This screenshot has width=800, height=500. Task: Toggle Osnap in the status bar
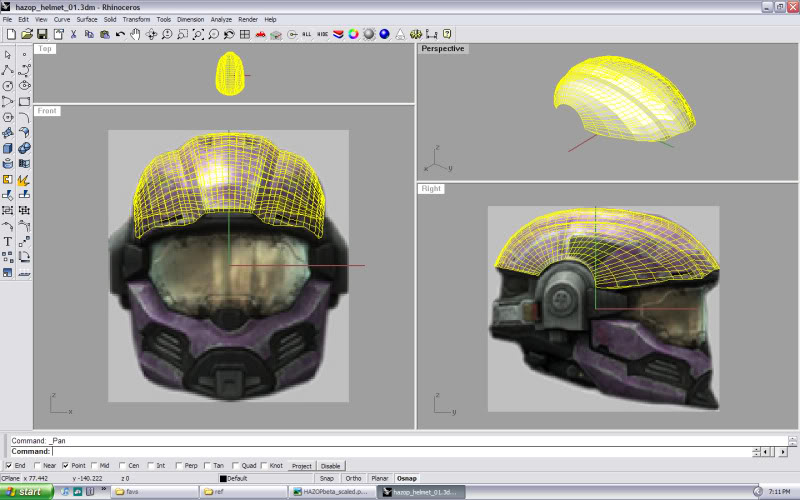407,479
